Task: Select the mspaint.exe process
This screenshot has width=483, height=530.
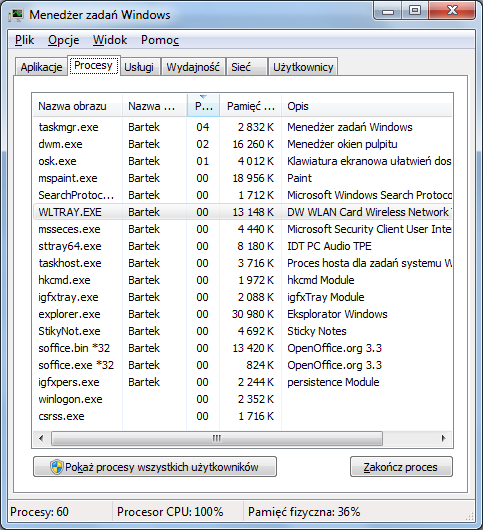Action: pyautogui.click(x=242, y=178)
